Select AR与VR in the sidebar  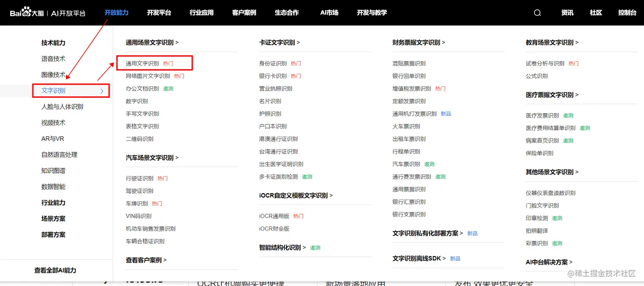(x=52, y=139)
